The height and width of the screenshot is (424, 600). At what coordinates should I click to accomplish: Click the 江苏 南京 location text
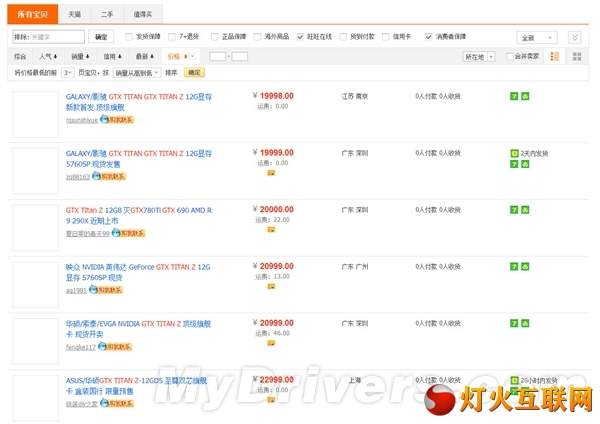pos(355,96)
